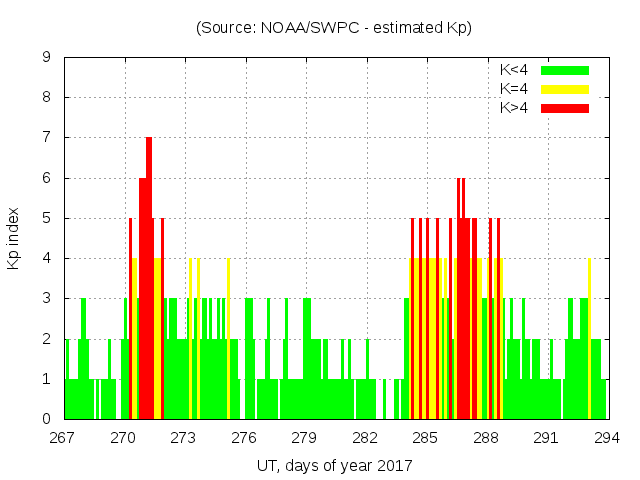Click the NOAA/SWPC source title text

click(334, 28)
